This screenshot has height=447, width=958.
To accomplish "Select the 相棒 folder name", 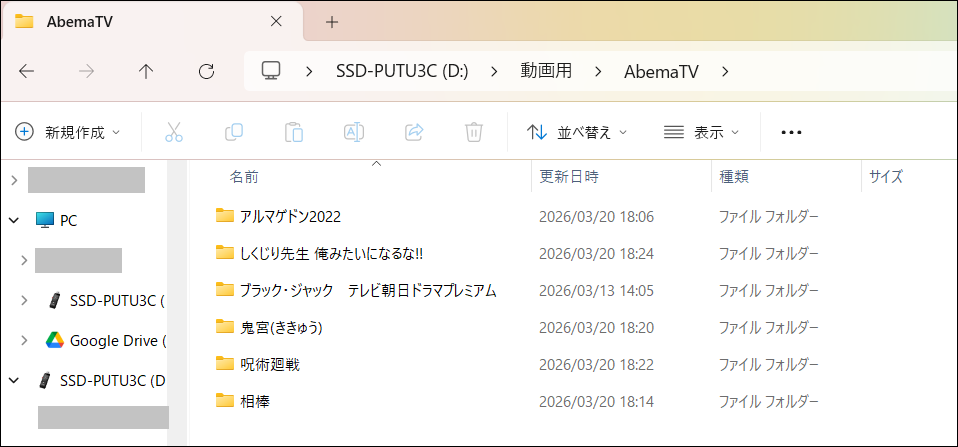I will click(x=255, y=402).
